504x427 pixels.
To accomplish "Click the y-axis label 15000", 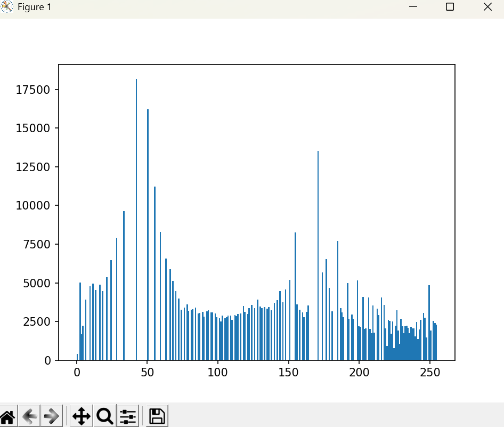I will 33,128.
